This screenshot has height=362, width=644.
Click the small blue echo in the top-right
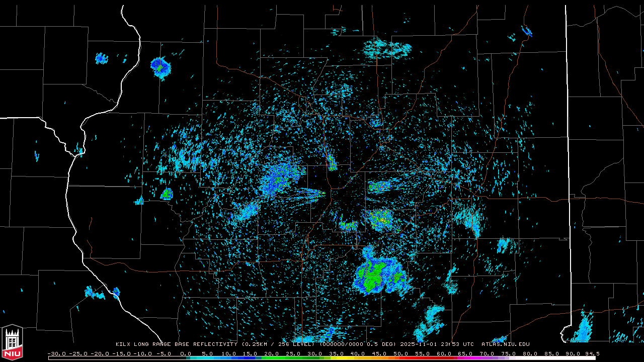click(x=527, y=32)
